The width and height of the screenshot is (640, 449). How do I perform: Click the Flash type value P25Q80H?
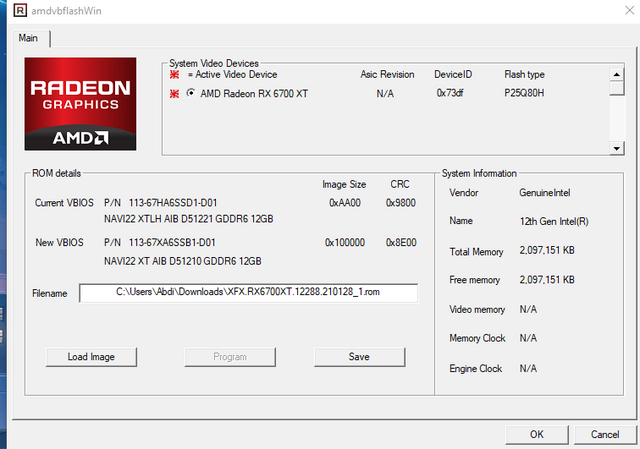(x=524, y=93)
